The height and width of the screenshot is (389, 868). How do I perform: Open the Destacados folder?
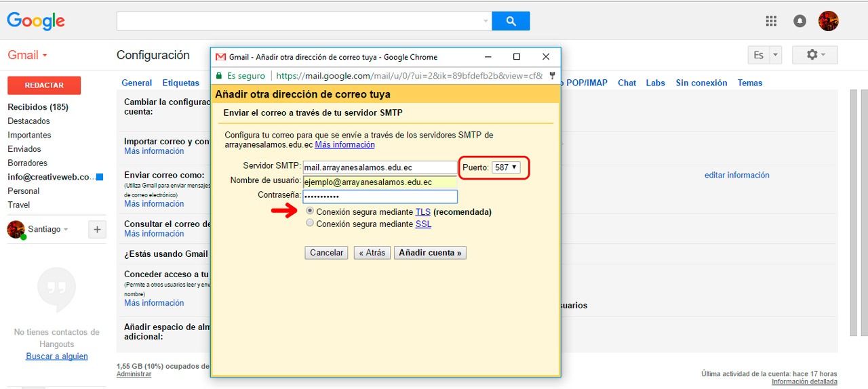tap(28, 121)
